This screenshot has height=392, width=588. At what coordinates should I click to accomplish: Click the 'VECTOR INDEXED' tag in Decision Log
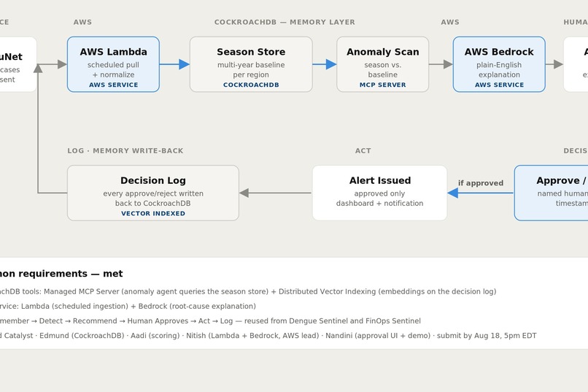[153, 213]
